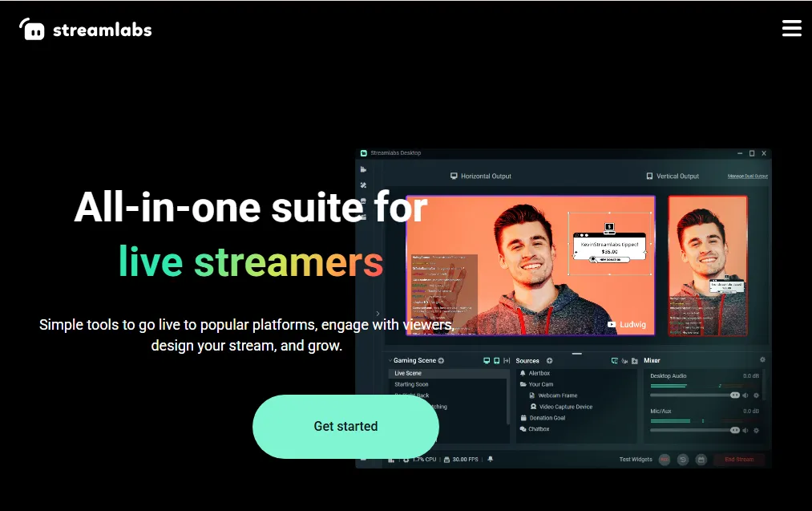The height and width of the screenshot is (511, 812).
Task: Adjust the Mic/Aux volume slider
Action: pos(695,430)
